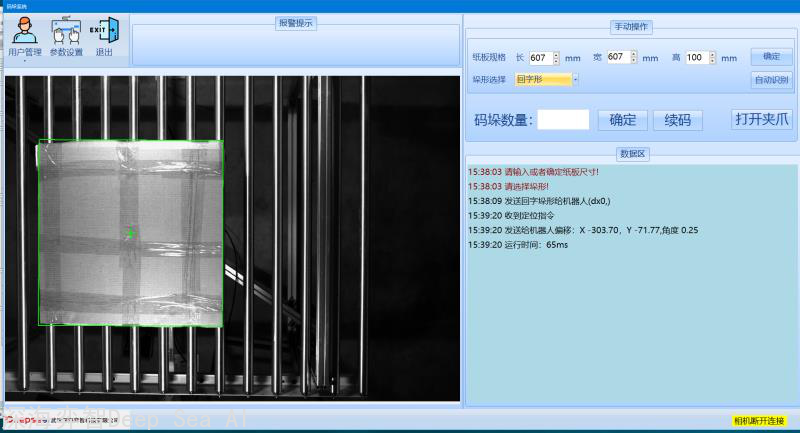
Task: Decrease the 宽 width value with down arrow
Action: (x=634, y=60)
